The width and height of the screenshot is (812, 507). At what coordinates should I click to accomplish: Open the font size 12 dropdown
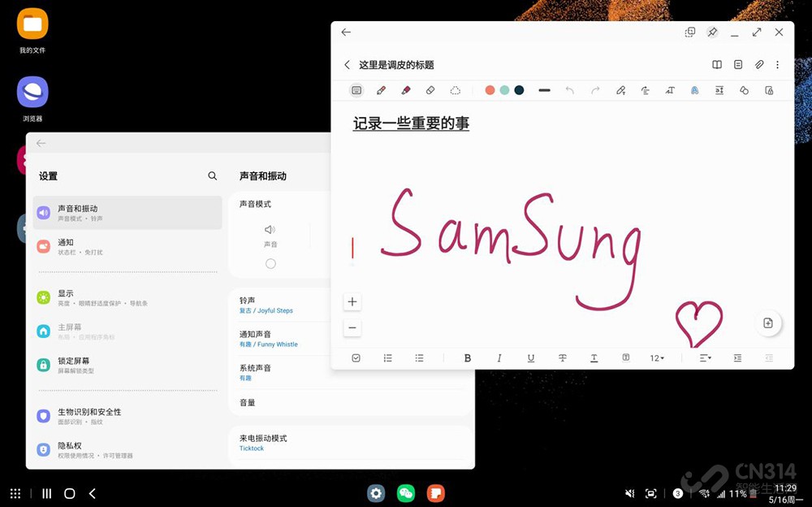[656, 358]
